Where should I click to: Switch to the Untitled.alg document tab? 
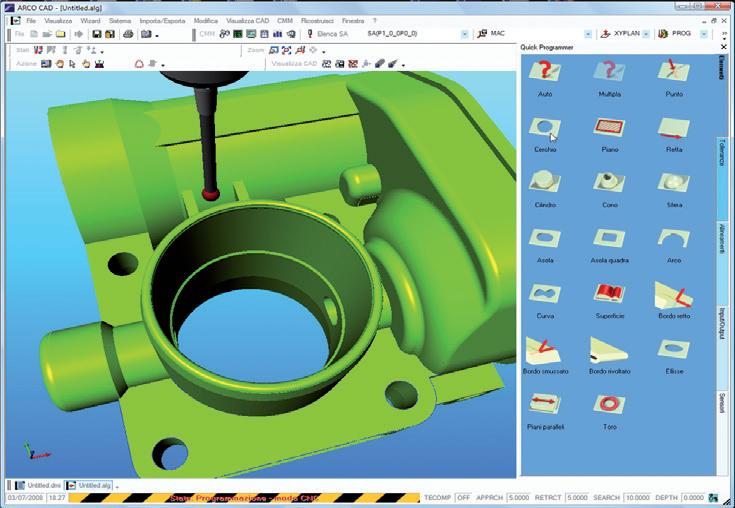click(x=89, y=485)
